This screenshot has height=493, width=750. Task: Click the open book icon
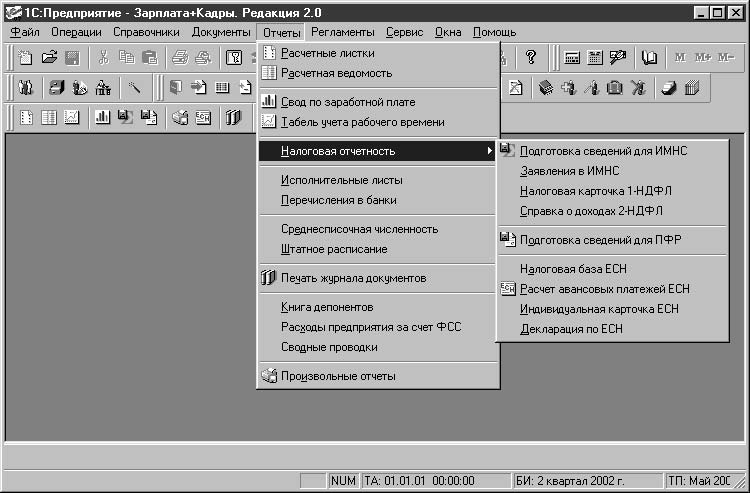pyautogui.click(x=651, y=58)
